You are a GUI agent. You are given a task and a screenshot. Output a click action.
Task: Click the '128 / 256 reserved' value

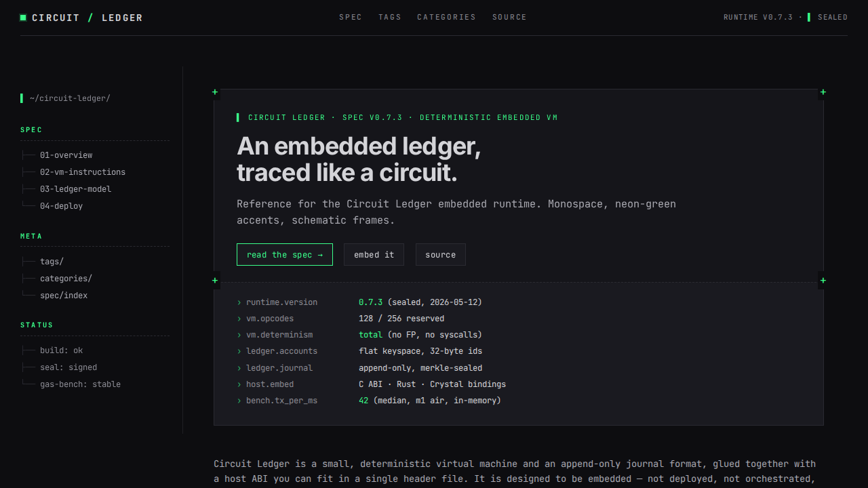point(401,319)
